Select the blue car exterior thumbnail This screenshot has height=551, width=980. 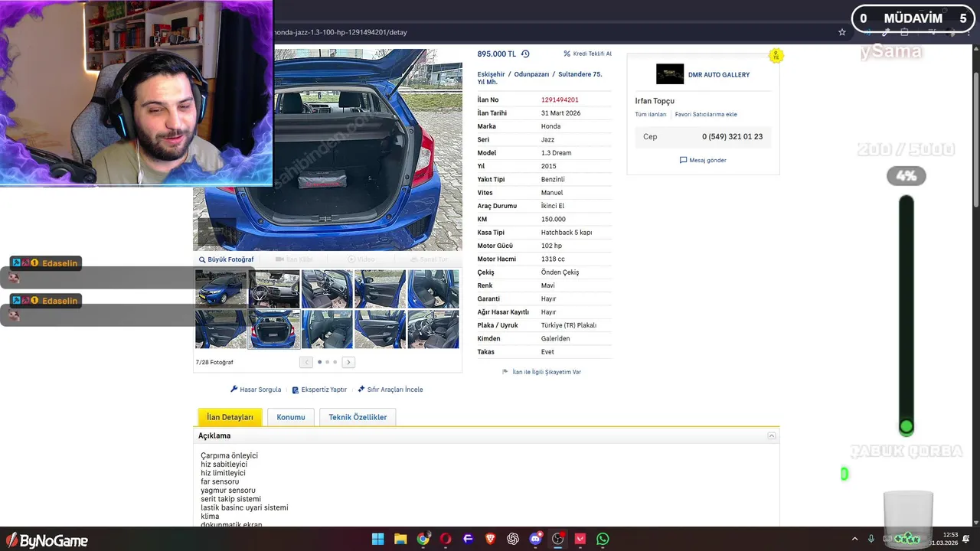click(x=220, y=289)
